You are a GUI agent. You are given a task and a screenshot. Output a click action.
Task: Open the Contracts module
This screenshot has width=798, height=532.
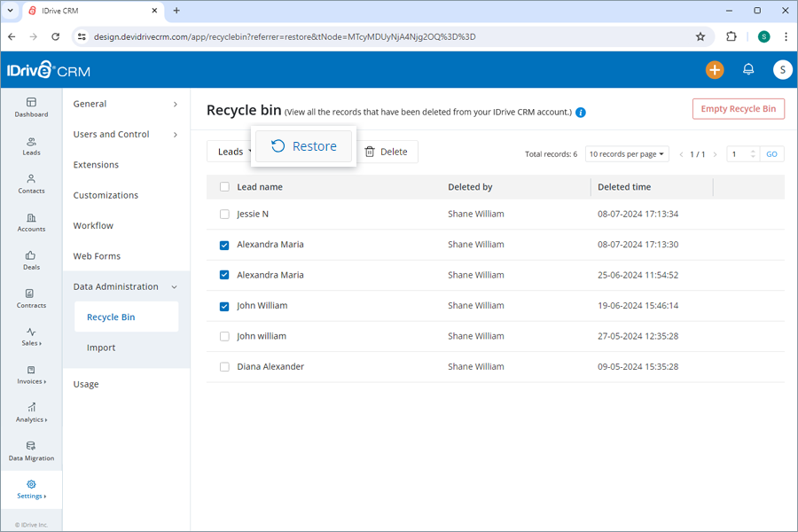30,299
